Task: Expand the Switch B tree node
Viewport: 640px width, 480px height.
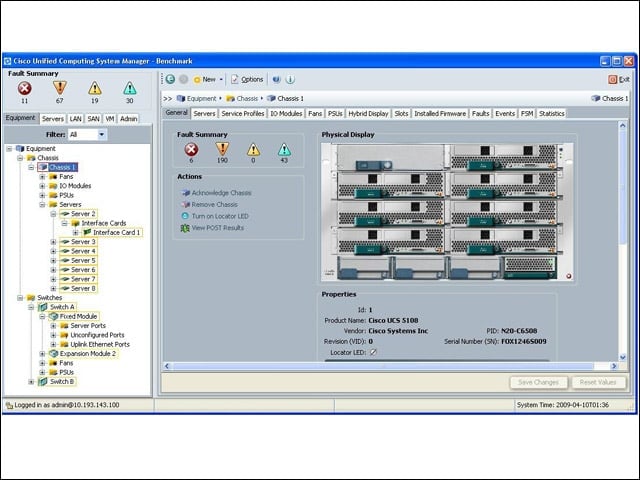Action: (x=31, y=382)
